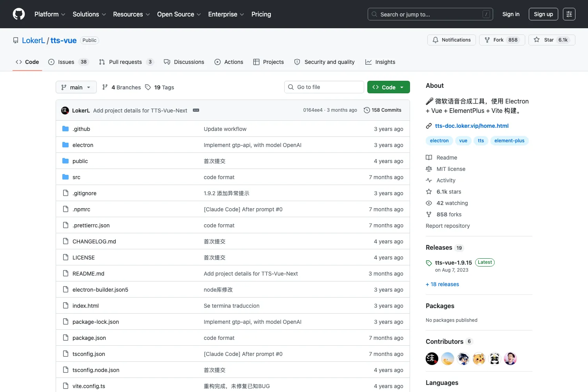Screen dimensions: 588x392
Task: Open the .github folder icon
Action: coord(65,129)
